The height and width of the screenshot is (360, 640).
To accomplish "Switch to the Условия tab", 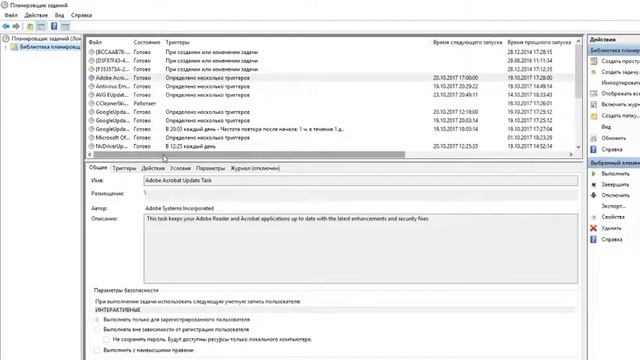I will click(x=180, y=168).
